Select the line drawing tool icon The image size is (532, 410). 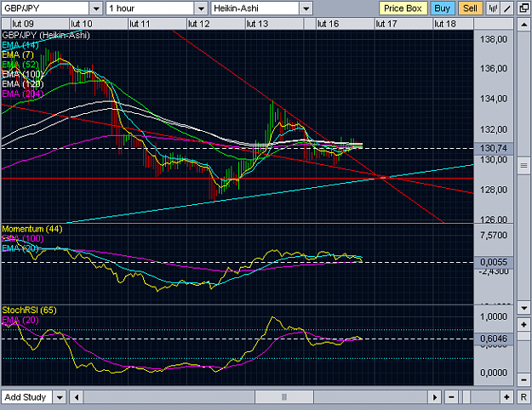(x=507, y=9)
